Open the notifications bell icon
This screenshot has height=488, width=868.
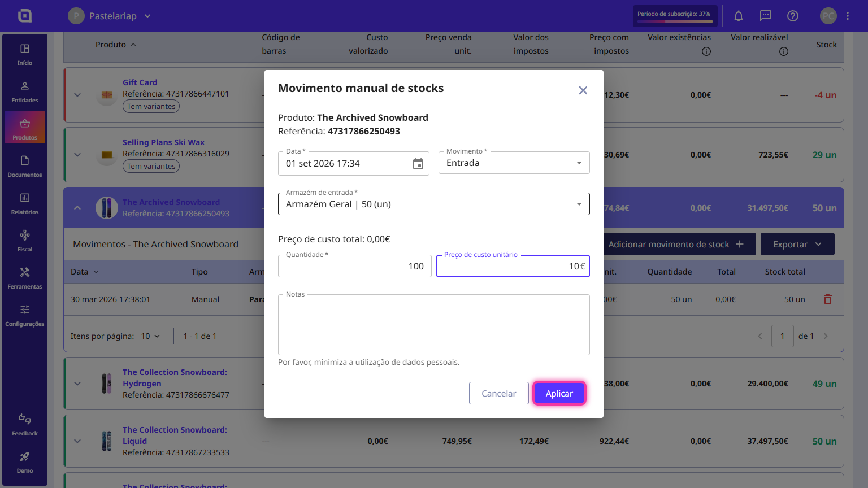coord(739,16)
